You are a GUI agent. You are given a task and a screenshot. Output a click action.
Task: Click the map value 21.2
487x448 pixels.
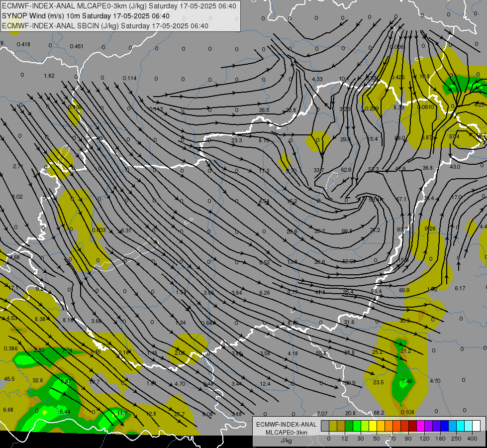(405, 351)
